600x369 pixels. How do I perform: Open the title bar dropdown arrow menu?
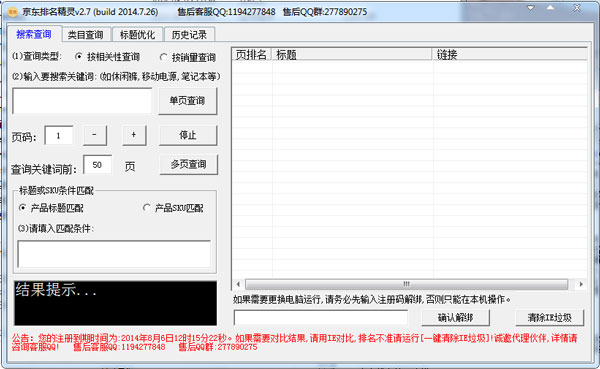tap(530, 8)
